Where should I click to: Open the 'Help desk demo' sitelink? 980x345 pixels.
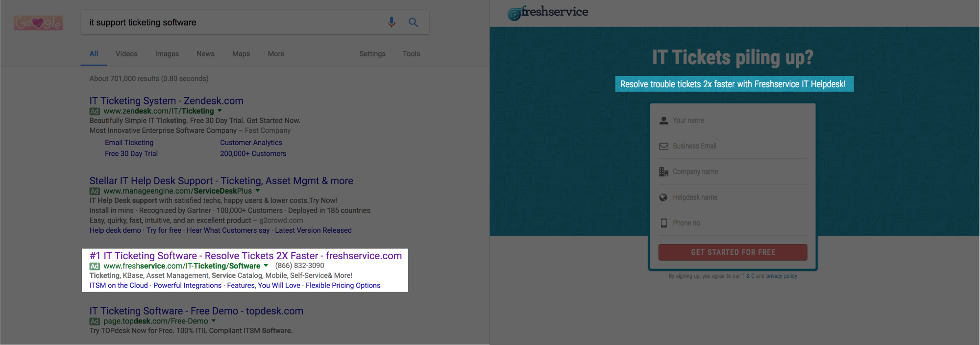coord(115,230)
